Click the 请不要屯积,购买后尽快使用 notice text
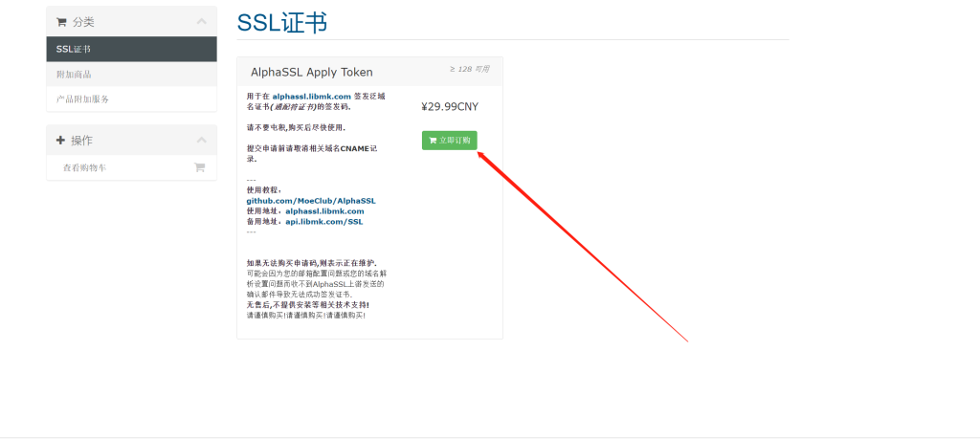This screenshot has height=439, width=980. 296,127
